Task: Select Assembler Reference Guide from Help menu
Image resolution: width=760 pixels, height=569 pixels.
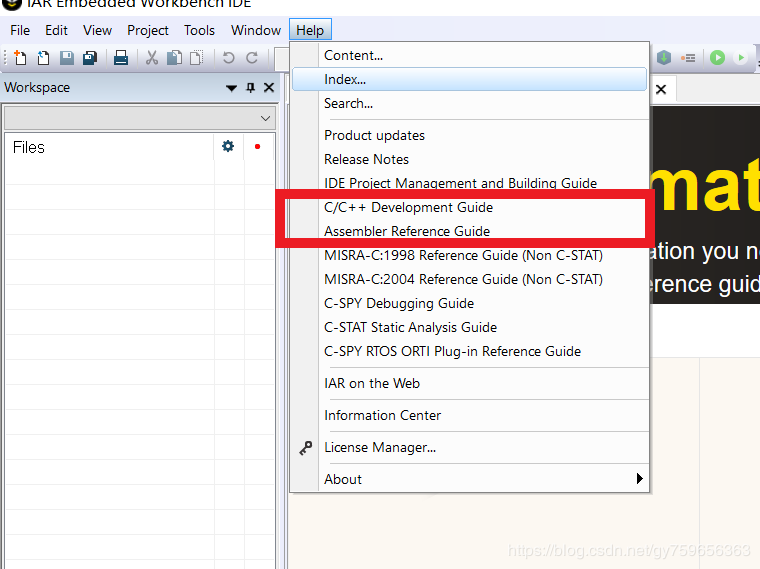Action: tap(407, 231)
